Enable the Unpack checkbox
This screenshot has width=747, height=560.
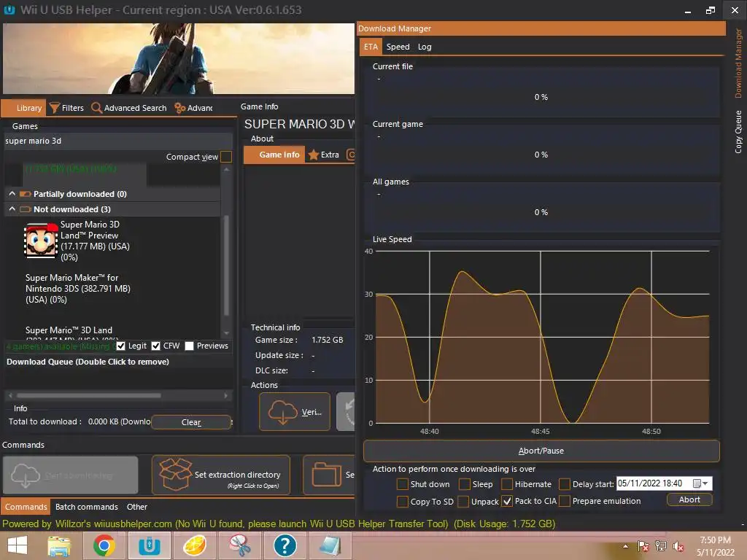coord(463,502)
